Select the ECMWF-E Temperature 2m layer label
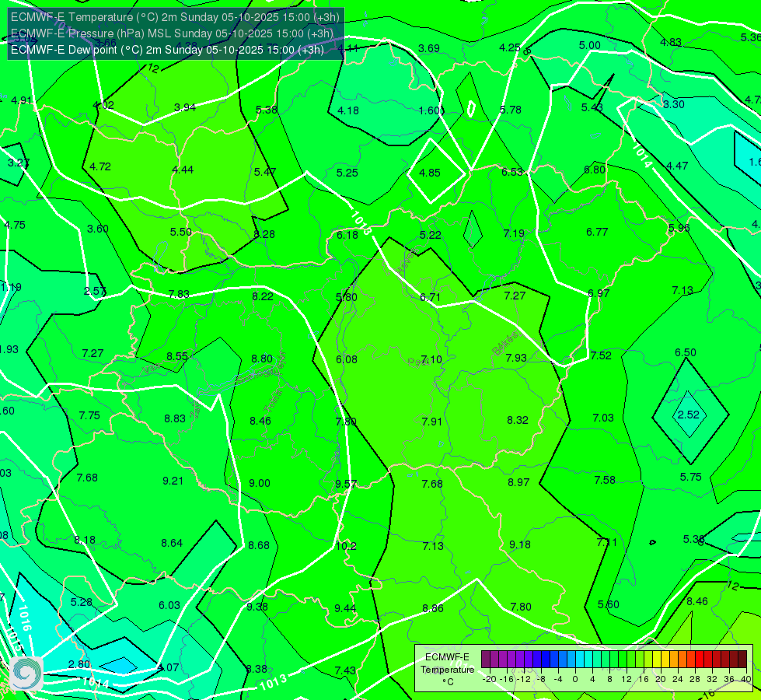This screenshot has height=700, width=761. pos(175,17)
